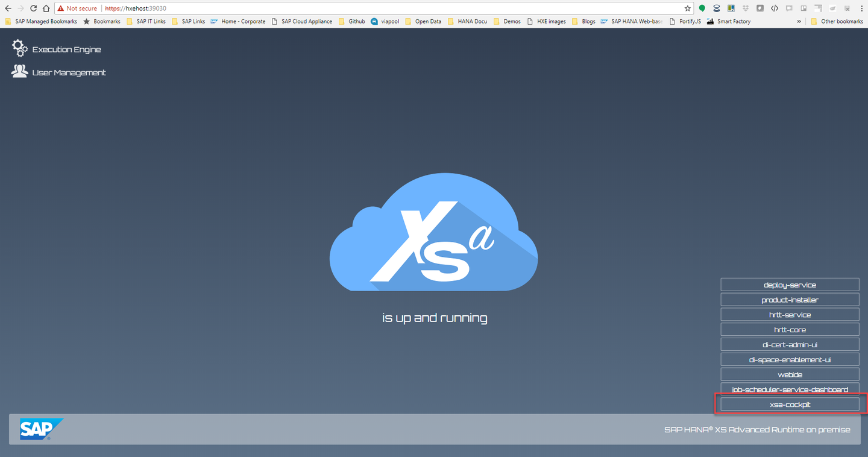The height and width of the screenshot is (457, 868).
Task: Open User Management via its people icon
Action: pos(19,72)
